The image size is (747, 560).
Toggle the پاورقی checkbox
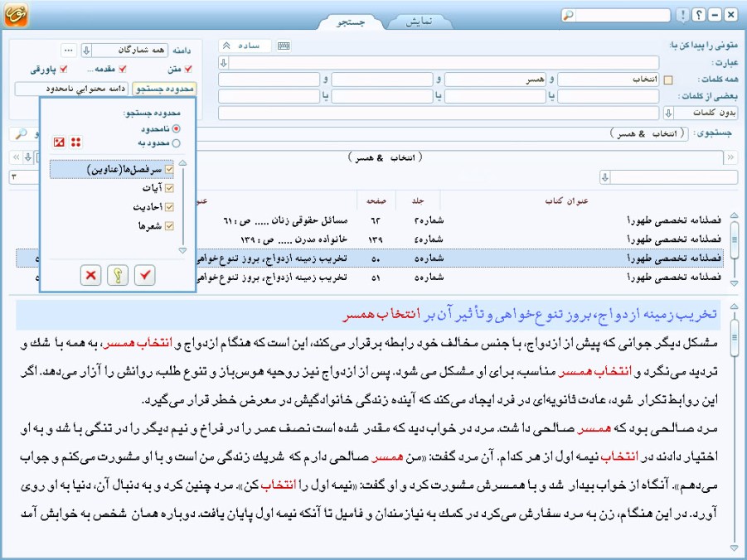coord(63,69)
